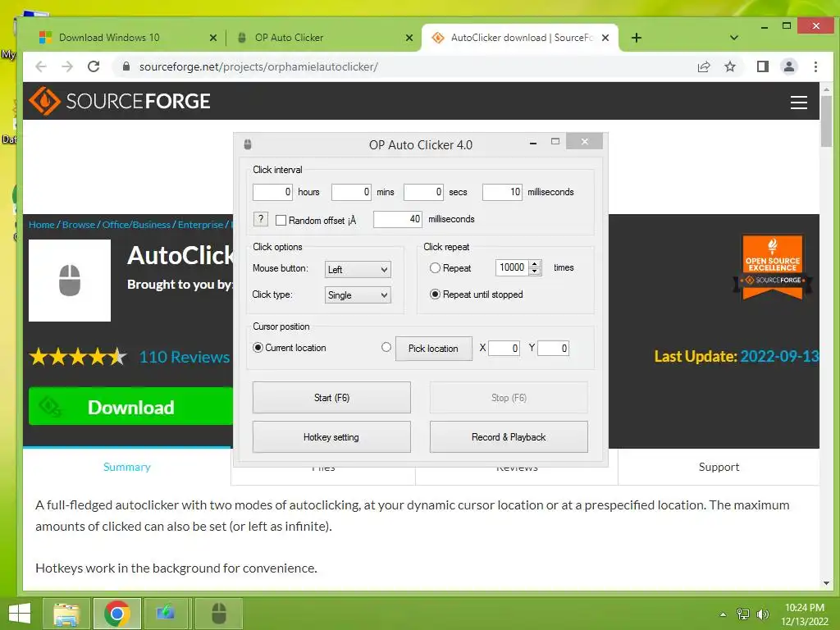Click the random offset help question button

pyautogui.click(x=260, y=219)
